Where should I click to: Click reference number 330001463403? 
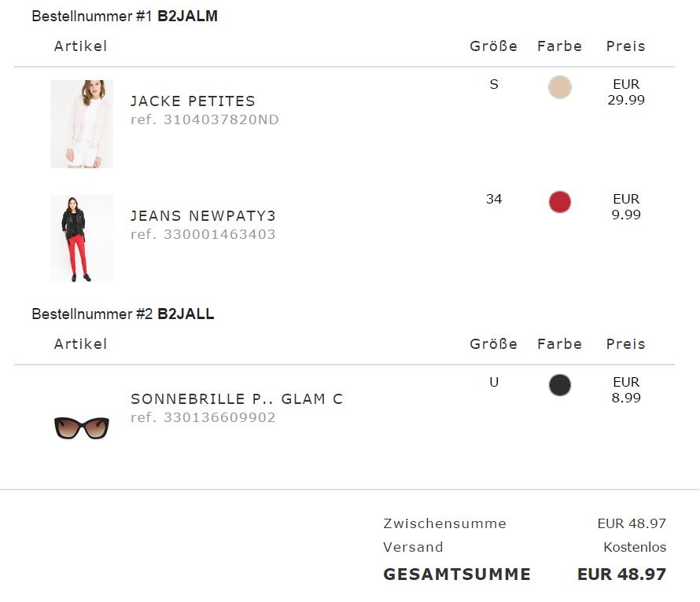pyautogui.click(x=203, y=235)
